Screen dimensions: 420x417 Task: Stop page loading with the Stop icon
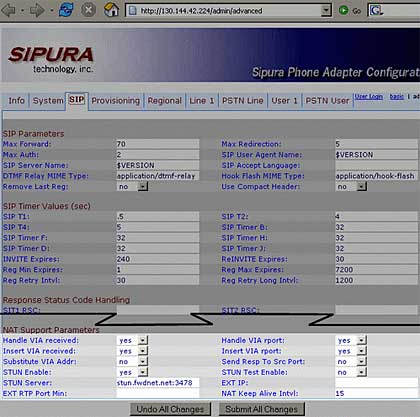[x=89, y=10]
